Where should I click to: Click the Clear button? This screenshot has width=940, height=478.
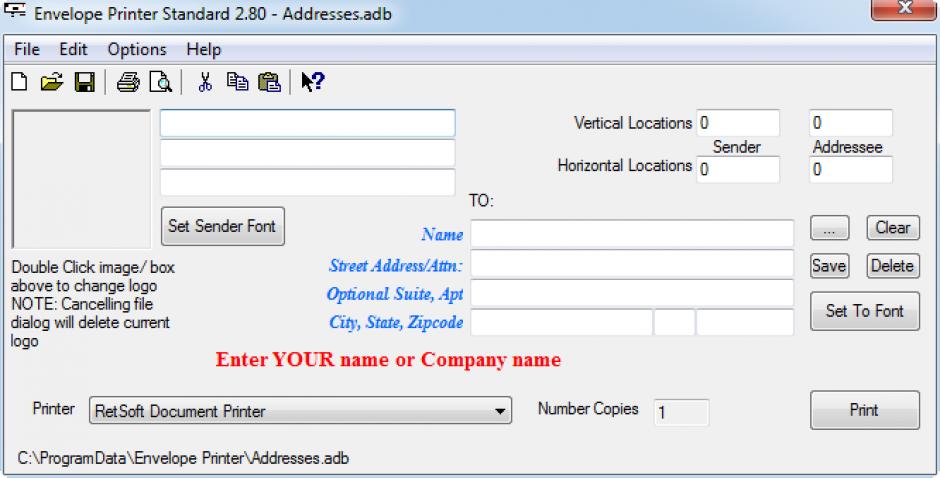click(893, 228)
